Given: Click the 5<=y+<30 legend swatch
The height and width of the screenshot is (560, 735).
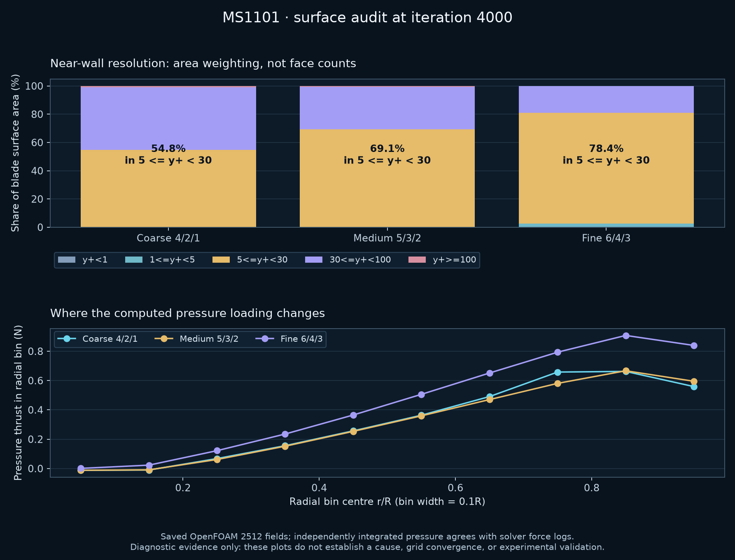Looking at the screenshot, I should coord(221,260).
